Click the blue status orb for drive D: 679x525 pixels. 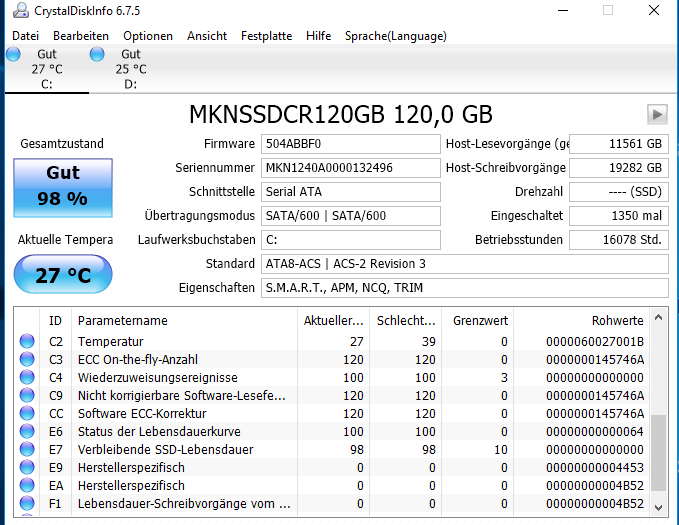click(x=97, y=54)
